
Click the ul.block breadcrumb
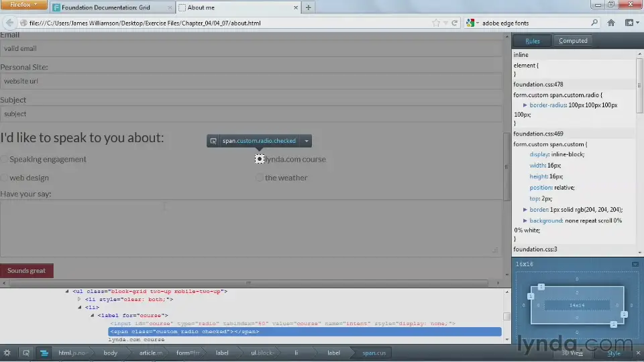(262, 353)
